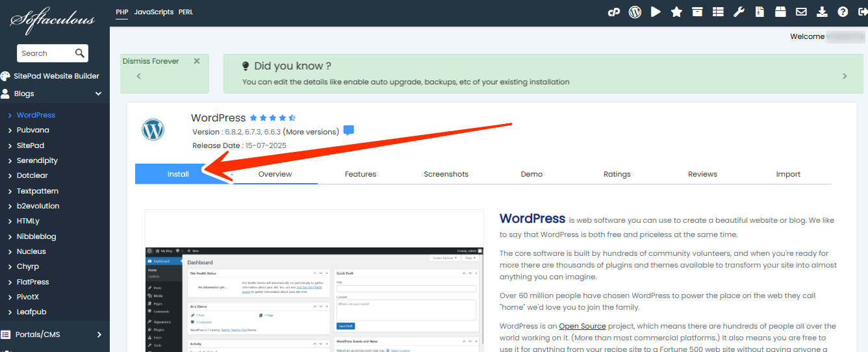Image resolution: width=868 pixels, height=352 pixels.
Task: Select b2evolution in sidebar
Action: tap(38, 206)
